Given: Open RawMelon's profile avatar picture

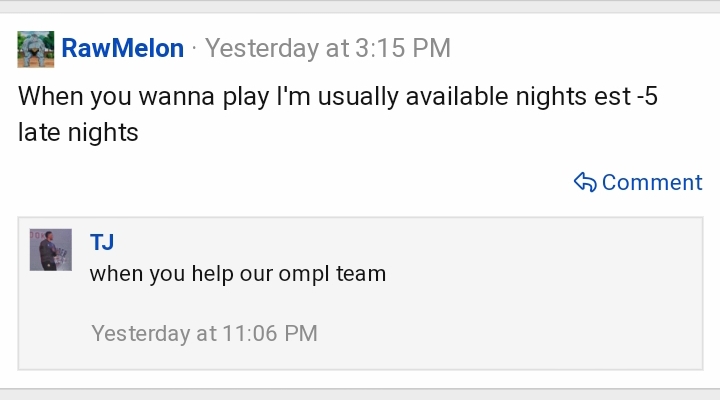Looking at the screenshot, I should coord(36,49).
